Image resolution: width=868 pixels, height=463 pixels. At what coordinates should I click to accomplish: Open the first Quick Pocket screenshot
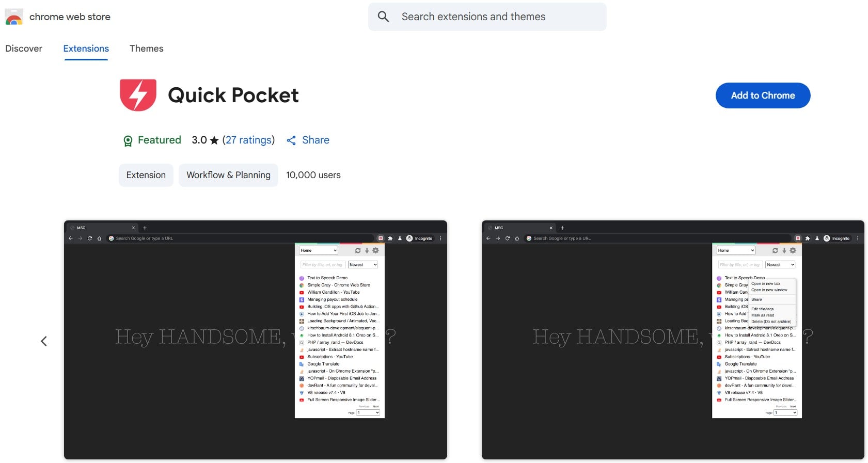point(256,340)
